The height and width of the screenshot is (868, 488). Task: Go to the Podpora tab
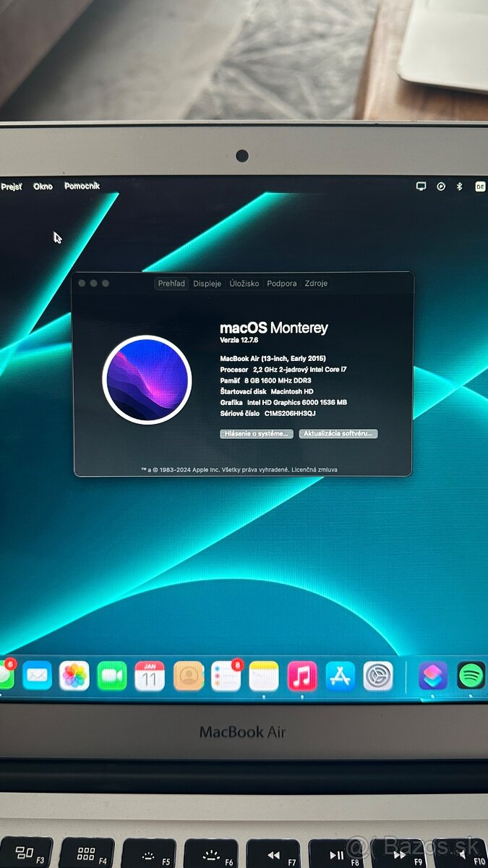282,284
